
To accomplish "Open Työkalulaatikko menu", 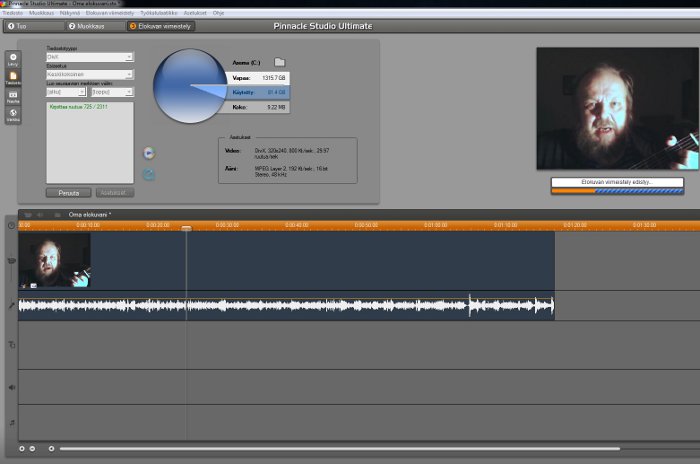I will (x=159, y=13).
